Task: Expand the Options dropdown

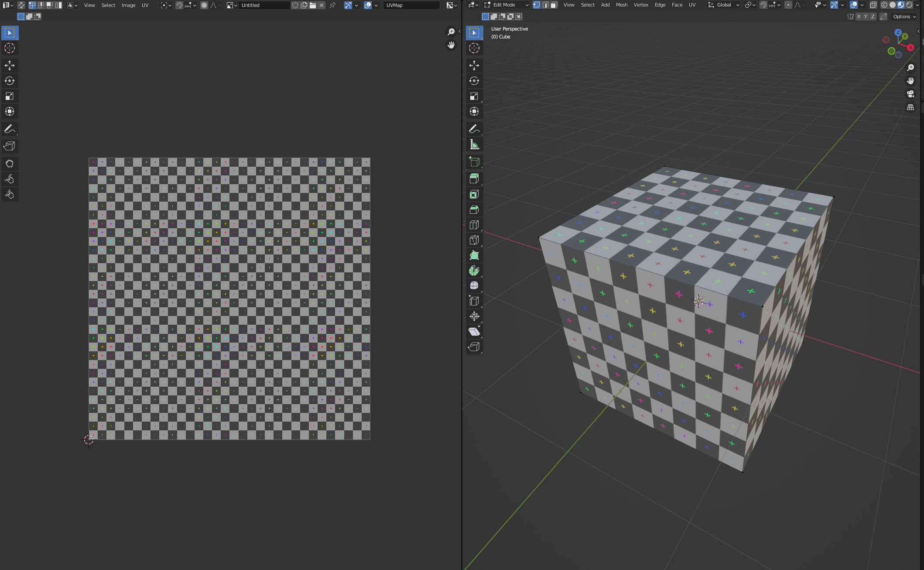Action: [x=904, y=17]
